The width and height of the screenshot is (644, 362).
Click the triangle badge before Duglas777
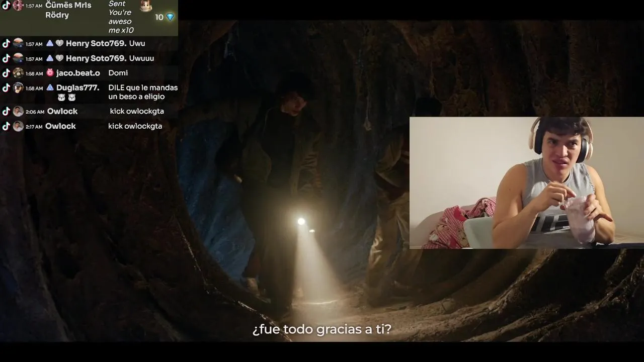click(50, 87)
